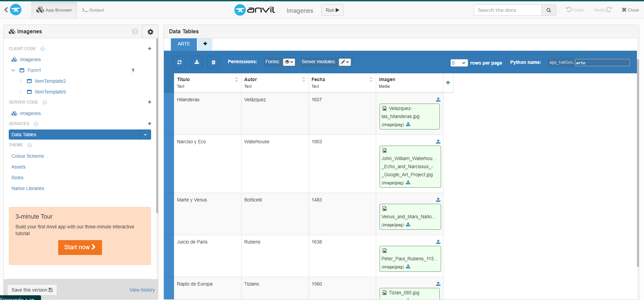Click the help icon beside Imagenes header

pyautogui.click(x=135, y=31)
